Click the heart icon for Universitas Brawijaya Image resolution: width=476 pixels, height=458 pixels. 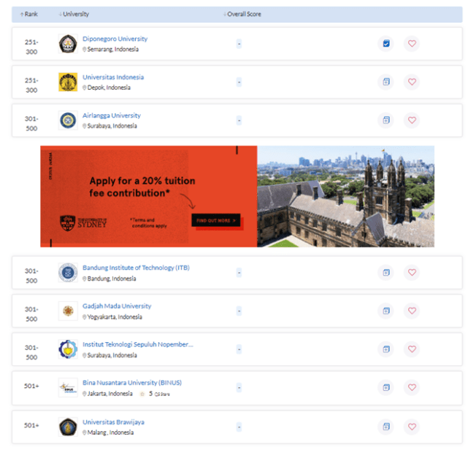coord(412,426)
